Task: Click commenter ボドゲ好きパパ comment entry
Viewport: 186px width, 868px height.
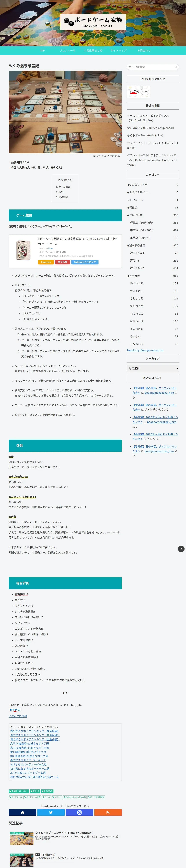Action: point(155,407)
